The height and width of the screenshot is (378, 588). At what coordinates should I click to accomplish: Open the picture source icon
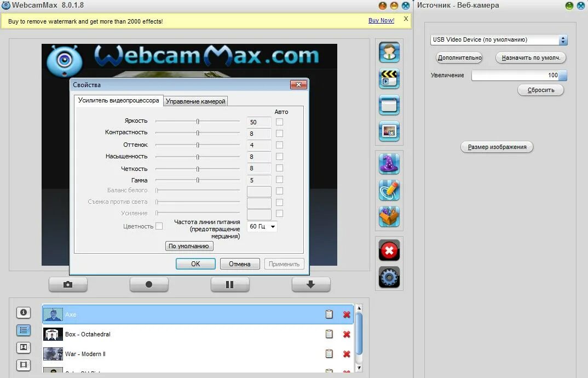pyautogui.click(x=389, y=131)
